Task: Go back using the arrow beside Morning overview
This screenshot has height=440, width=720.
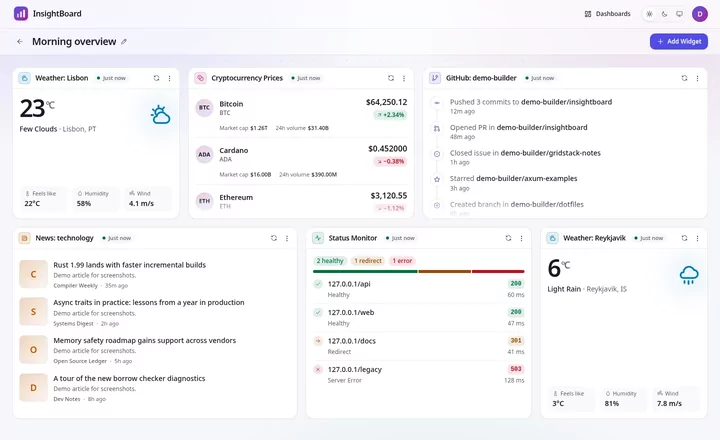Action: 20,41
